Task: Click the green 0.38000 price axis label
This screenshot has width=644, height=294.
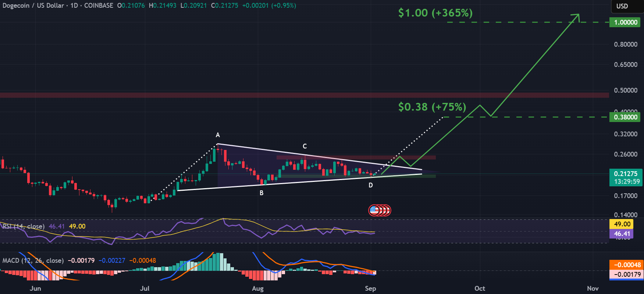Action: 626,117
